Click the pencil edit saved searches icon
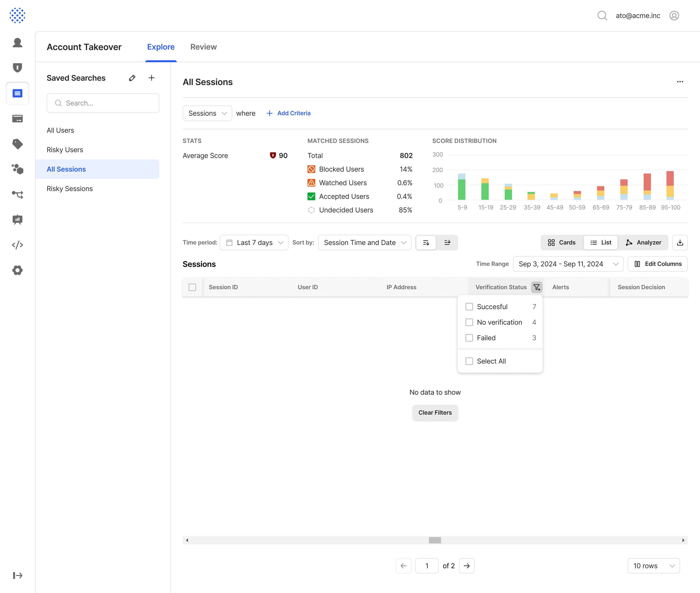 coord(132,78)
